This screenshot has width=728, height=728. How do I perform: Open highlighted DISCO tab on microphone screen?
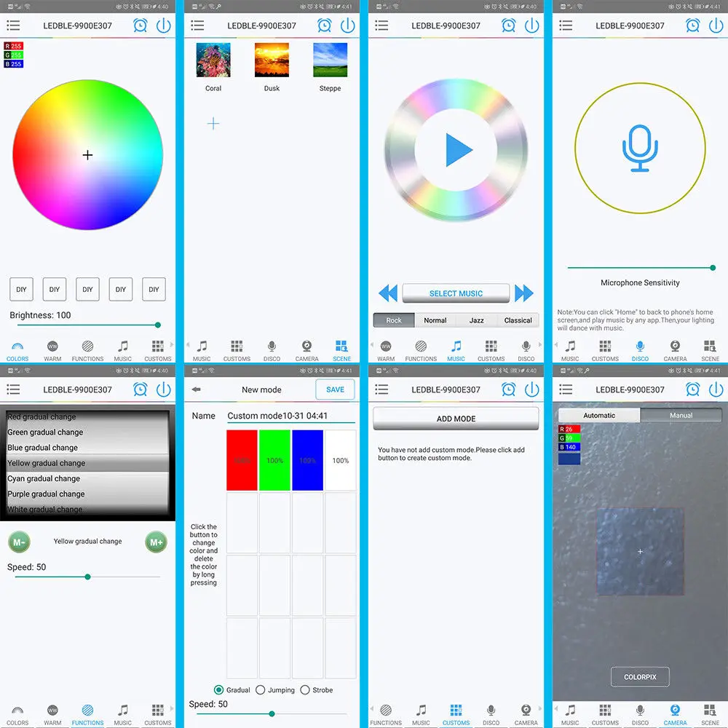[640, 352]
